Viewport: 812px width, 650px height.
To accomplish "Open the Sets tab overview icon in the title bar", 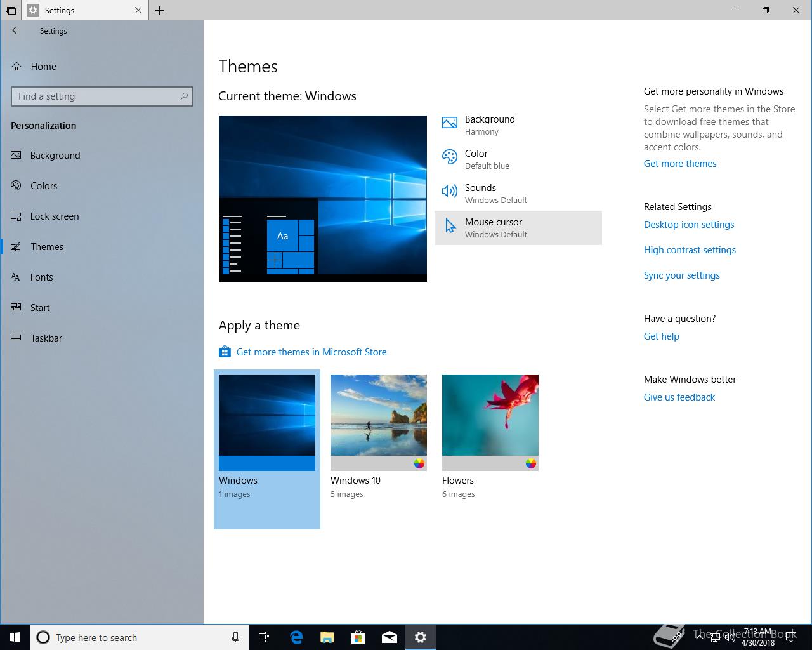I will [11, 10].
